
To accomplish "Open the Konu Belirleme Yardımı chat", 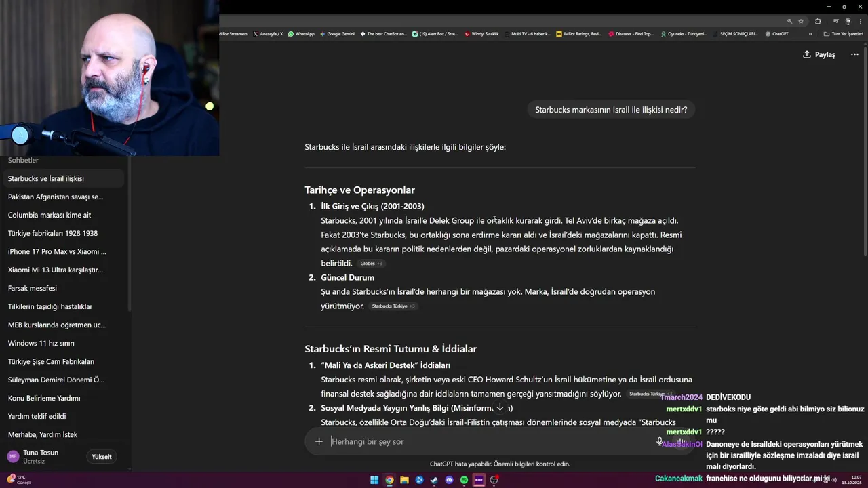I will point(62,398).
